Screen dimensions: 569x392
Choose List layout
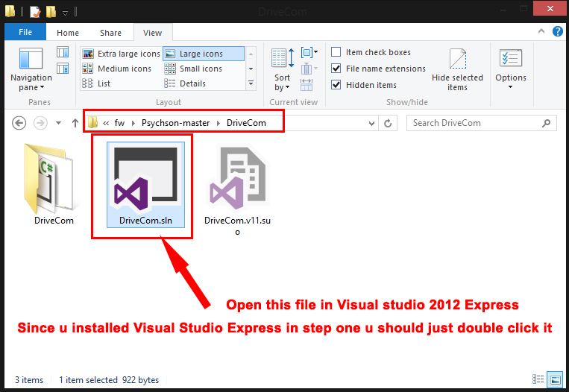tap(96, 83)
